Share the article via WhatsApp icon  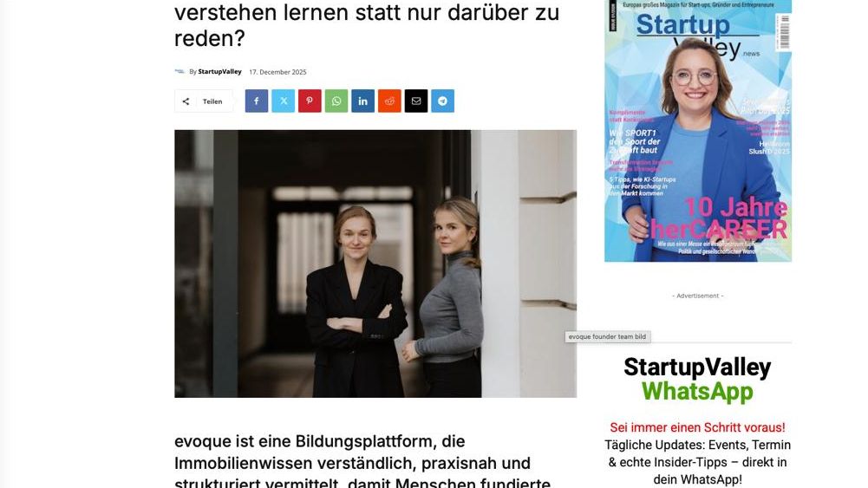(336, 101)
